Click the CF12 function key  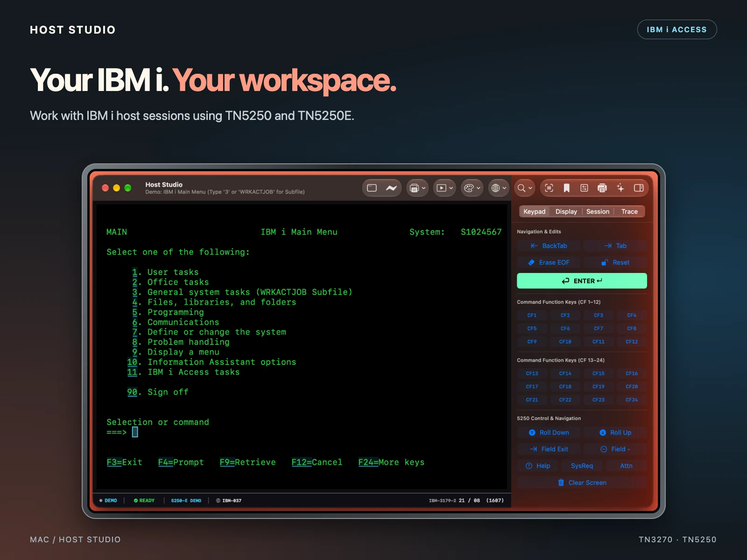tap(632, 342)
